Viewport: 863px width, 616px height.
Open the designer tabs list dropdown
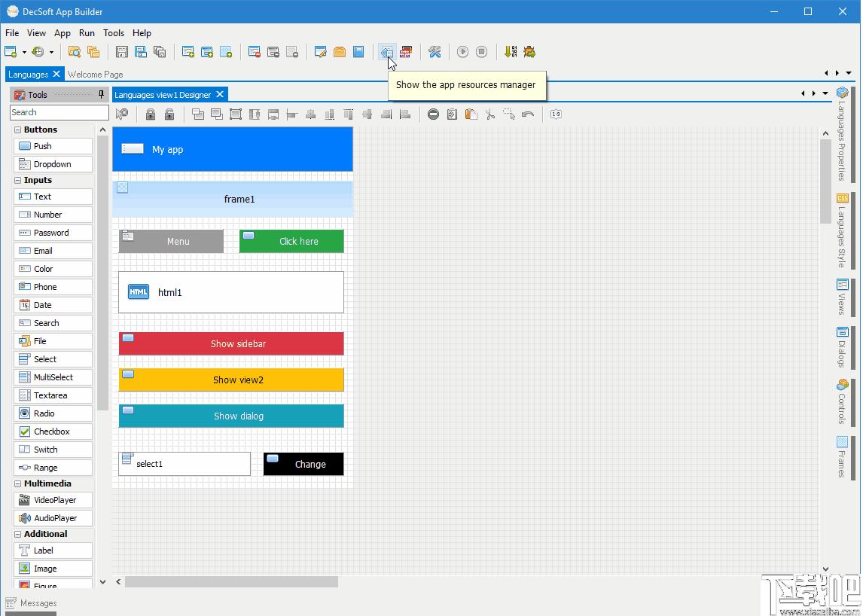[x=825, y=93]
